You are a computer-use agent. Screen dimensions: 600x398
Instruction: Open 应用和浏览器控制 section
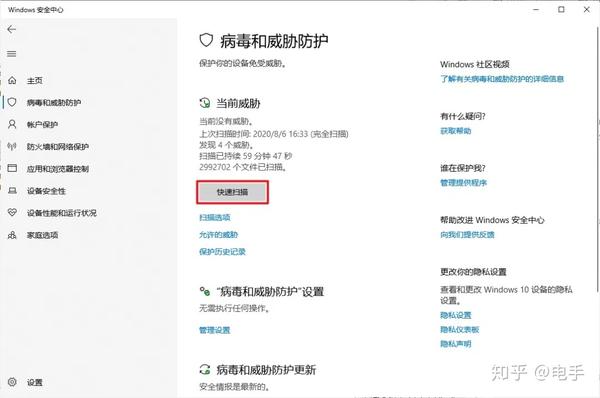58,169
